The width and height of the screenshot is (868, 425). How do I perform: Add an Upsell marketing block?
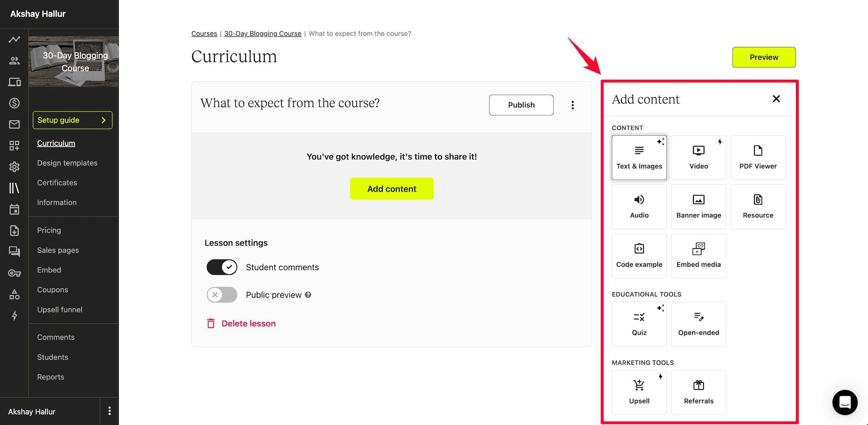pos(639,391)
